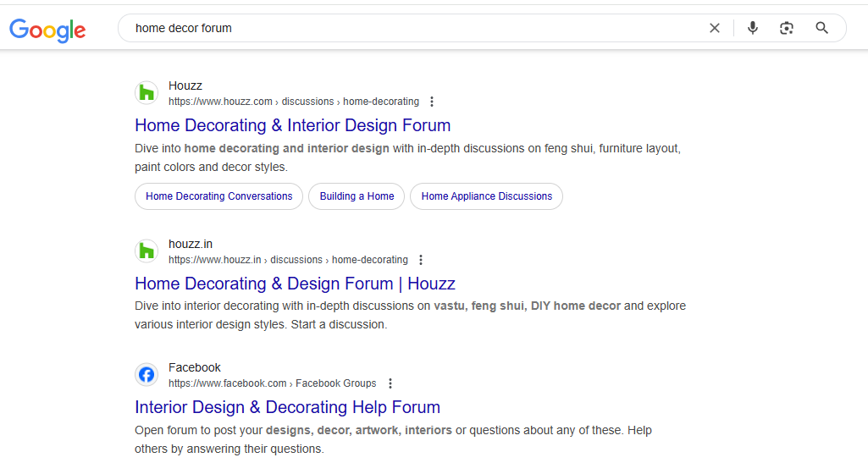868x474 pixels.
Task: Click the Facebook site name text
Action: click(194, 367)
